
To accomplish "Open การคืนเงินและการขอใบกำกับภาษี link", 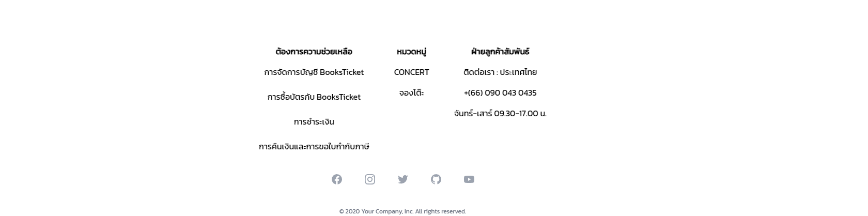I will click(x=314, y=147).
